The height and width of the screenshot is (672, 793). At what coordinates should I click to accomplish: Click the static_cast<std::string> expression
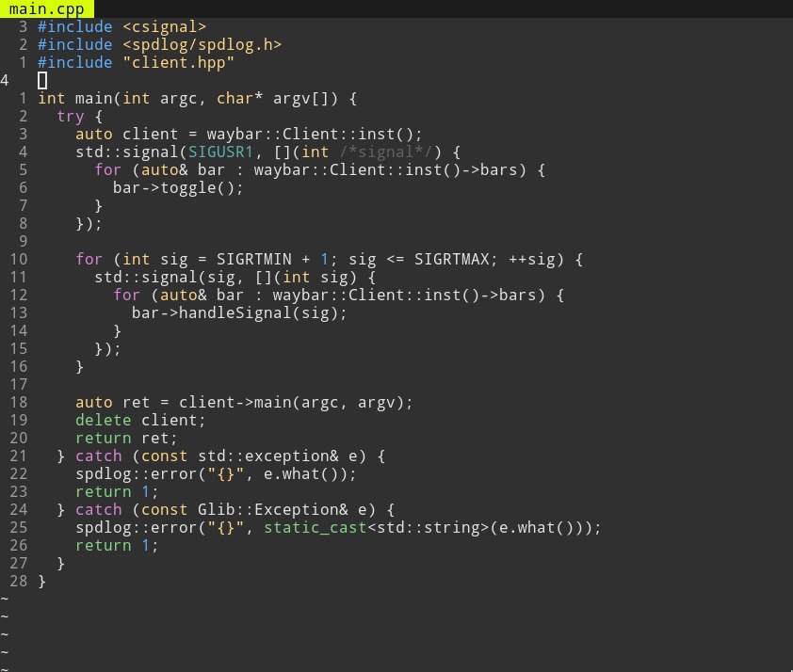click(376, 527)
